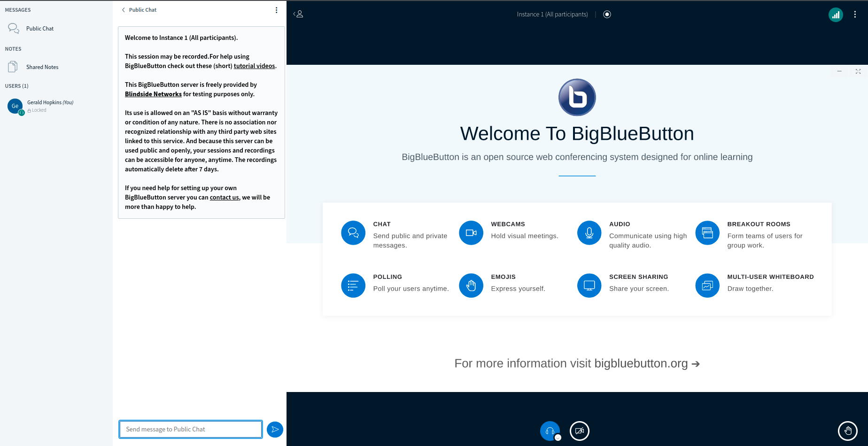Click the USERS (1) section label
The height and width of the screenshot is (446, 868).
(16, 86)
